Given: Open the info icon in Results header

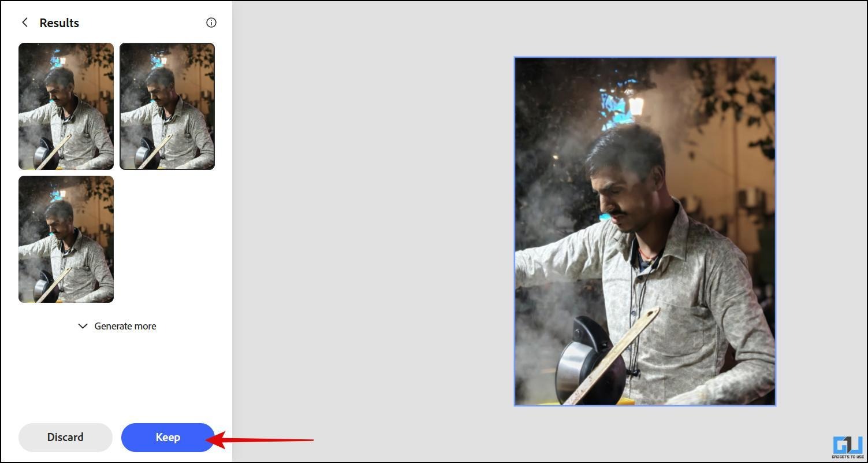Looking at the screenshot, I should [211, 23].
